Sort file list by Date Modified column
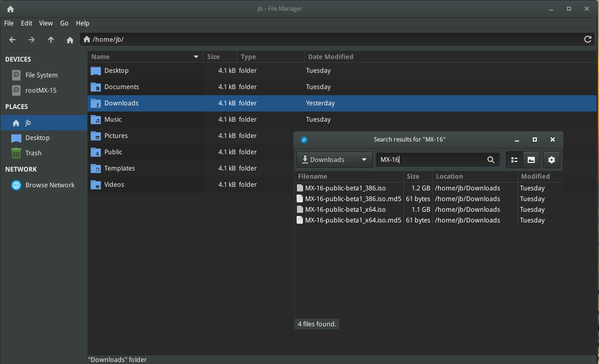This screenshot has width=599, height=364. 450,57
